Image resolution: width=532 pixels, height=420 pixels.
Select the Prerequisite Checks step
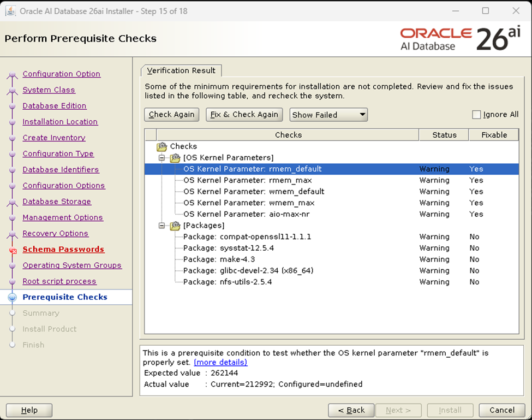(x=65, y=297)
